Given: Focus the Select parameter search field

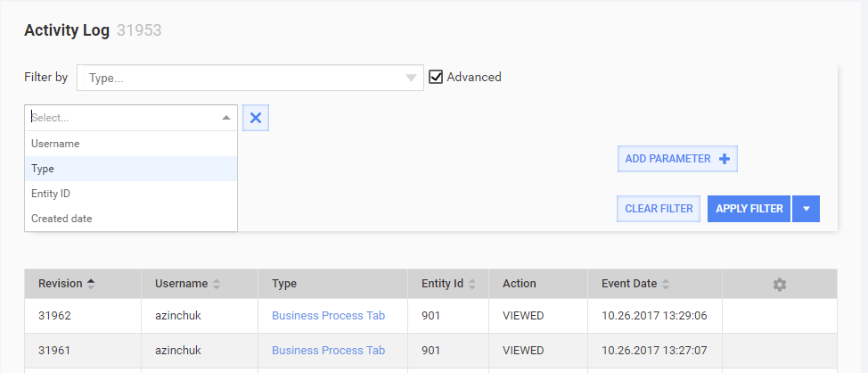Looking at the screenshot, I should 123,118.
